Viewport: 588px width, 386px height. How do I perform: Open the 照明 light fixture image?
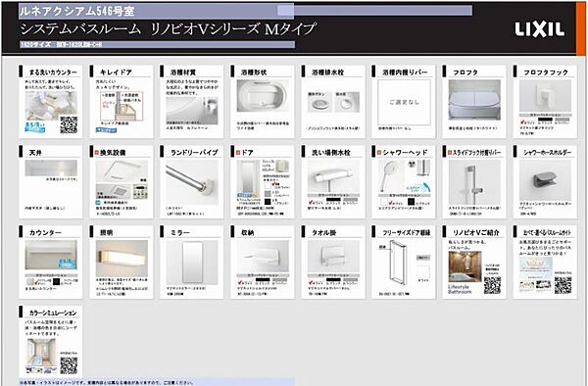coord(122,259)
